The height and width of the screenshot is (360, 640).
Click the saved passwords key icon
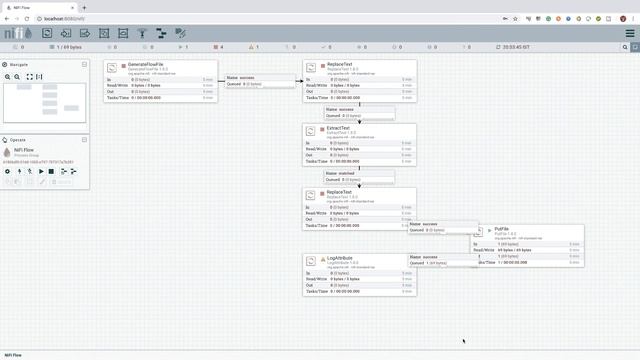[505, 19]
